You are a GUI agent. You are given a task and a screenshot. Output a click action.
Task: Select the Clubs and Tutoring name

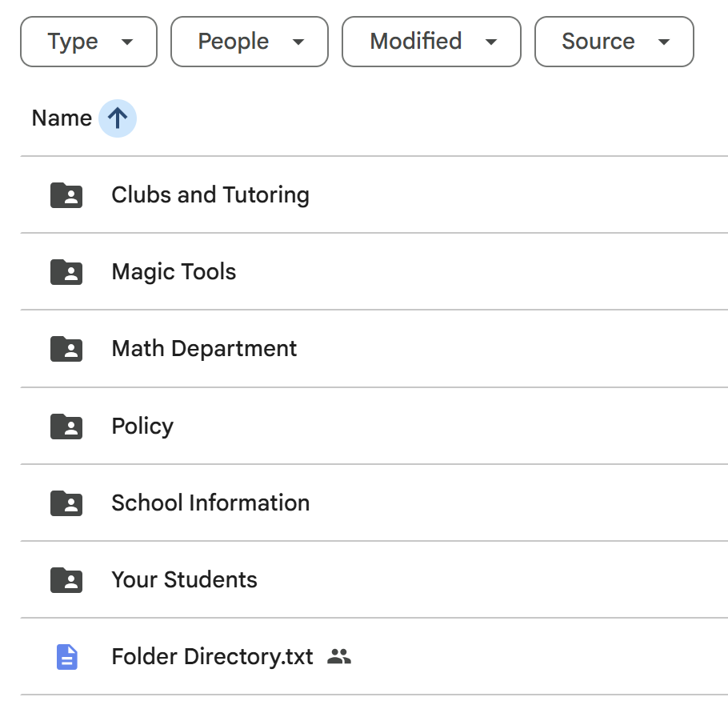(x=210, y=195)
